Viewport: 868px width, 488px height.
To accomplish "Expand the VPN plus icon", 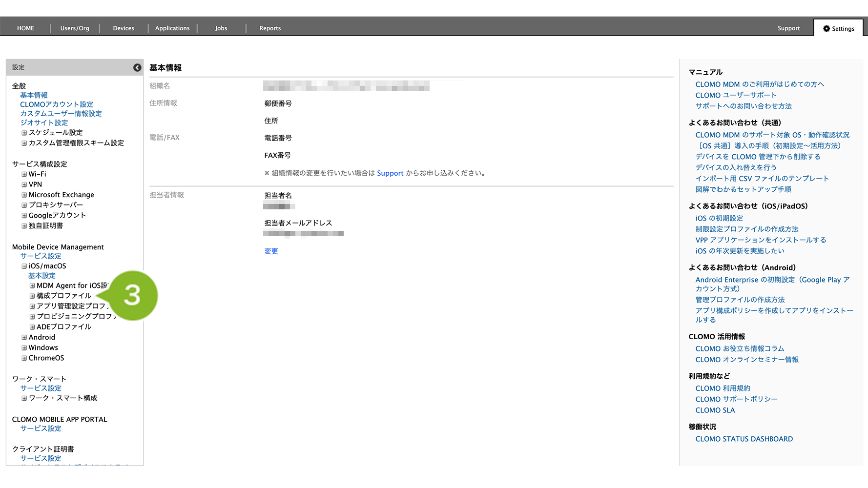I will pyautogui.click(x=24, y=184).
